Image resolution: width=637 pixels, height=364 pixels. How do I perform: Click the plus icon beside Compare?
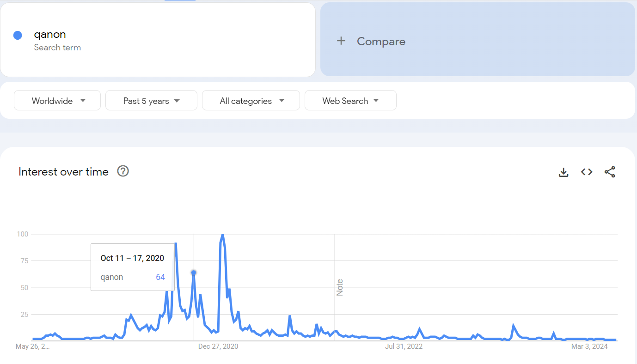[x=341, y=41]
